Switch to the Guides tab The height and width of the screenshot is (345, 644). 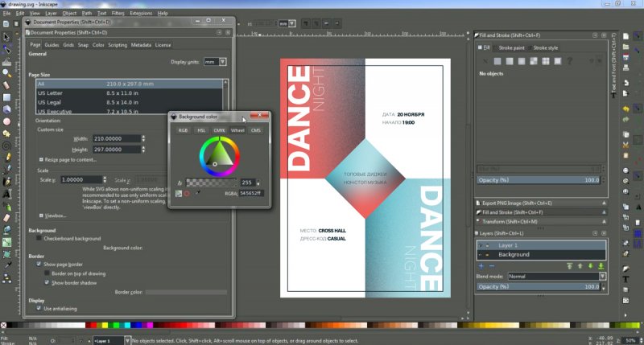point(52,45)
